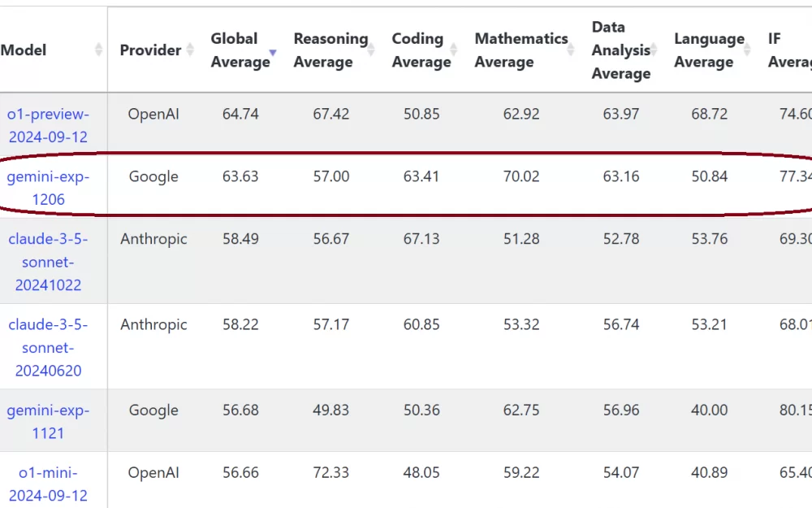Viewport: 812px width, 508px height.
Task: Click the IF Average column header
Action: (790, 50)
